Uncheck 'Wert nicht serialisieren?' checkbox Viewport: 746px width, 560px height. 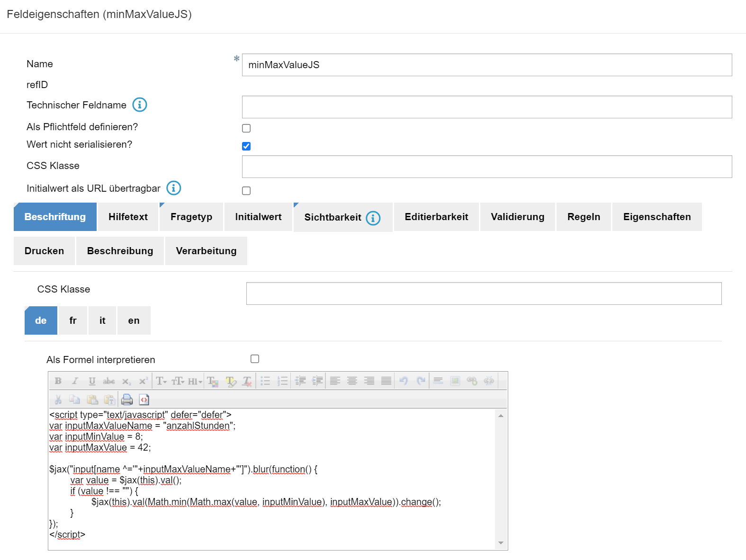[x=246, y=146]
